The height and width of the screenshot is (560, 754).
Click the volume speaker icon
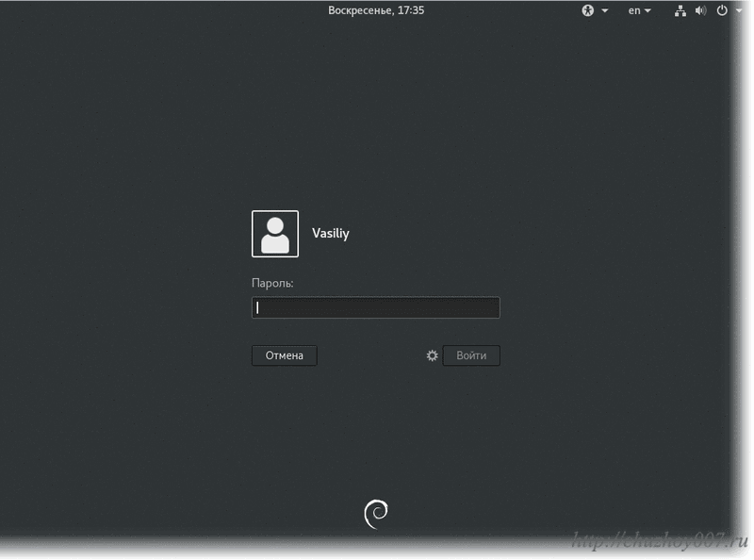click(x=700, y=10)
